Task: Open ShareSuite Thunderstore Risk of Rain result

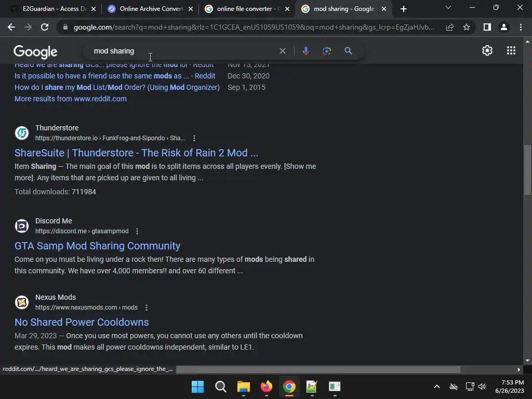Action: [x=136, y=153]
